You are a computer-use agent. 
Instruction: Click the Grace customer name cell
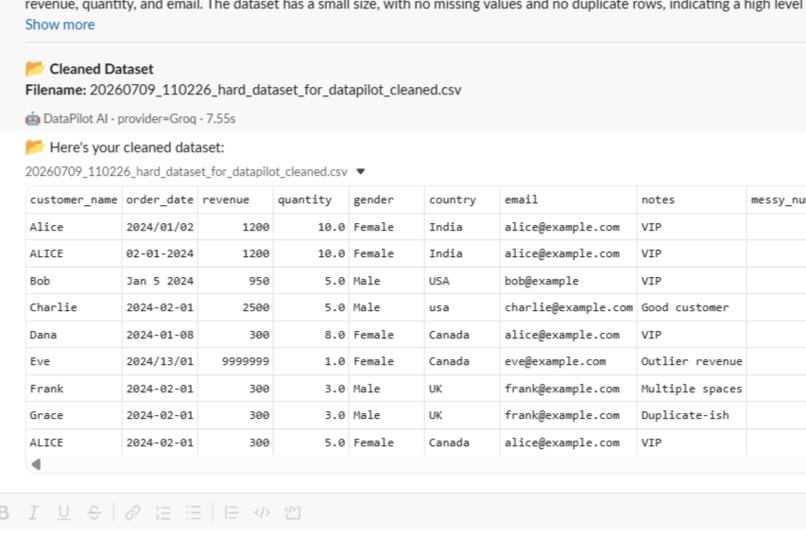74,415
